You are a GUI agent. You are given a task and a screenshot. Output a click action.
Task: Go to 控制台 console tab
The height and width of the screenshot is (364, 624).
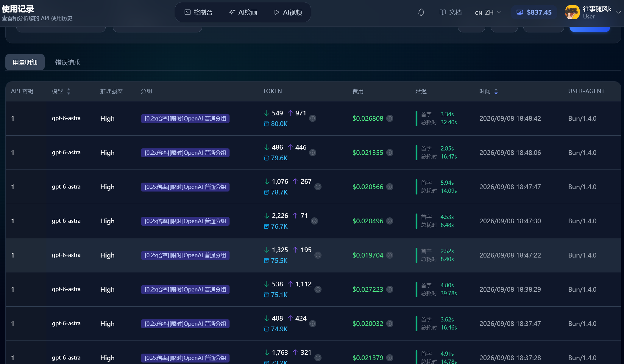coord(199,12)
